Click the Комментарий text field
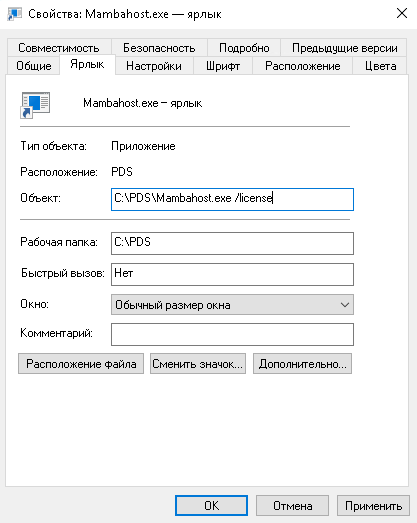 click(232, 334)
